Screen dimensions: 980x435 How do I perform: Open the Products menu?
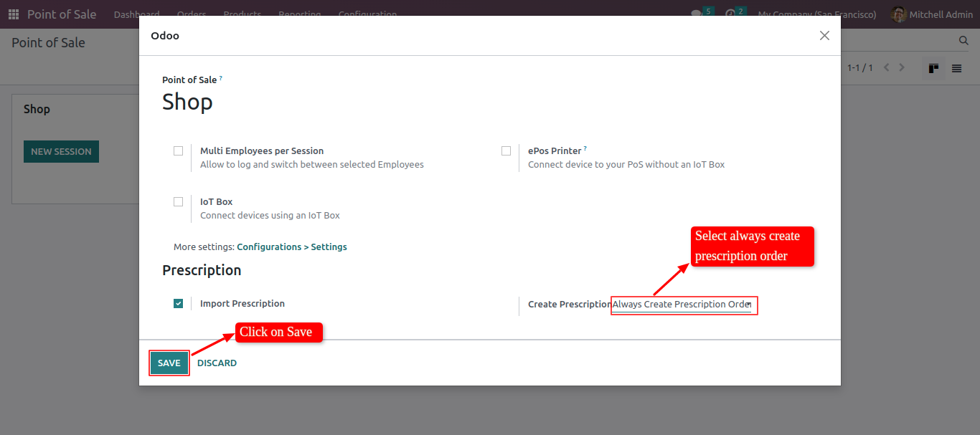tap(242, 14)
